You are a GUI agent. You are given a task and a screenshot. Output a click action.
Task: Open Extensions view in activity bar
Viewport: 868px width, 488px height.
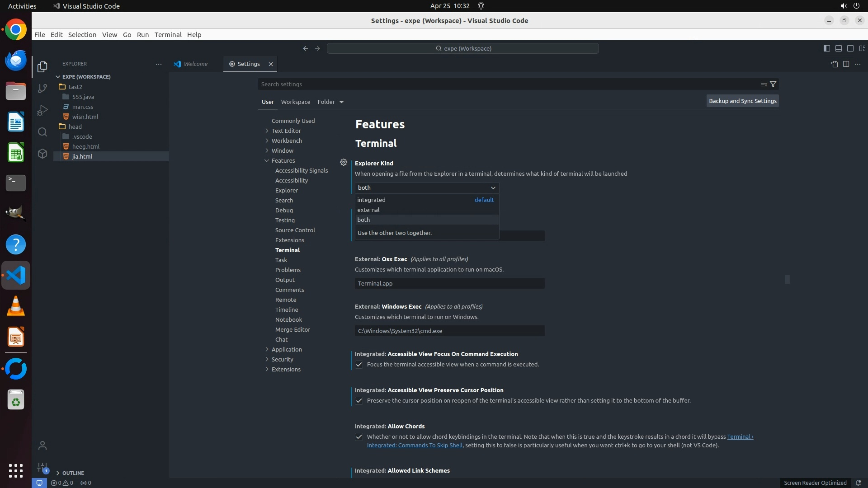[42, 154]
